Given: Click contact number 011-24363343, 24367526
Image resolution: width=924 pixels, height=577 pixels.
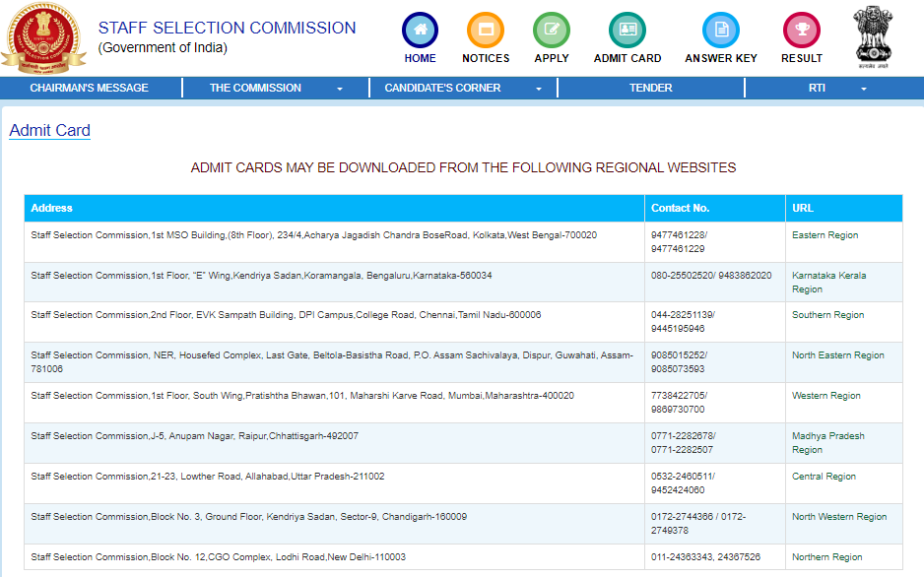Looking at the screenshot, I should coord(705,557).
